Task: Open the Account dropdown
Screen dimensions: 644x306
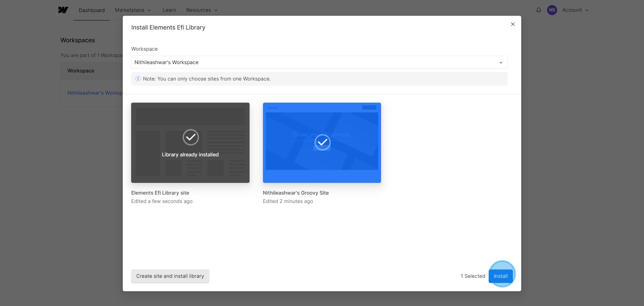Action: pos(575,10)
